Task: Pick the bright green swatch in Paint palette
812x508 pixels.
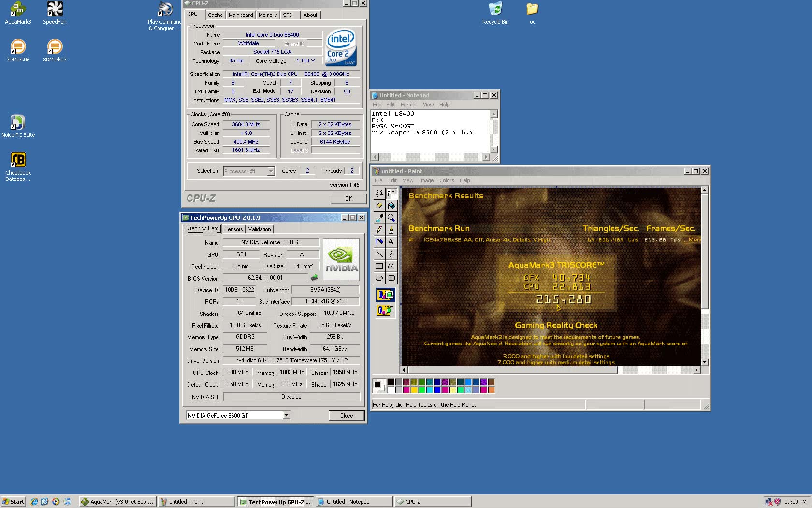Action: (x=421, y=389)
